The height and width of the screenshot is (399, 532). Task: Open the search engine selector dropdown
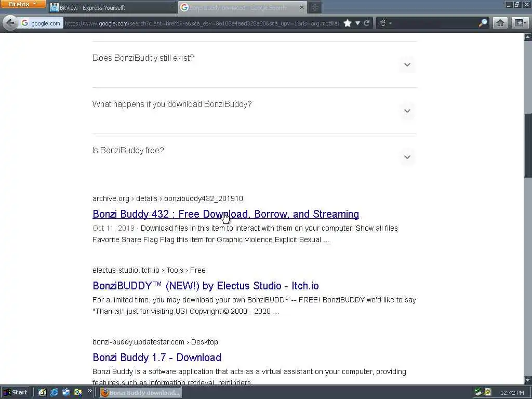385,23
